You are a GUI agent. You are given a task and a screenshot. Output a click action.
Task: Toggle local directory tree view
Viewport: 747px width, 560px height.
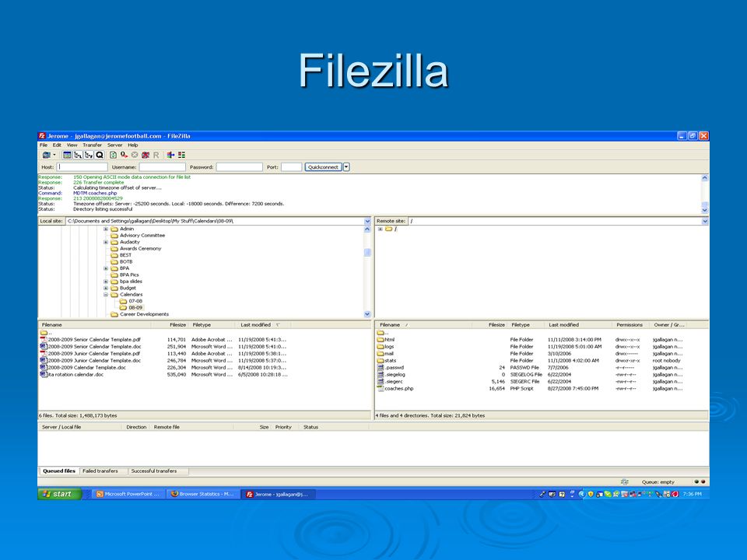[x=78, y=155]
